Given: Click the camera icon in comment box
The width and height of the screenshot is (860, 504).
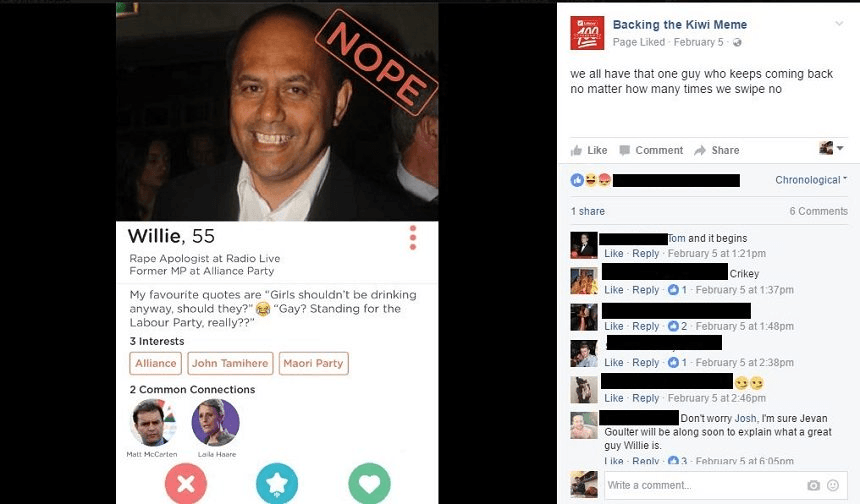Looking at the screenshot, I should click(x=813, y=485).
